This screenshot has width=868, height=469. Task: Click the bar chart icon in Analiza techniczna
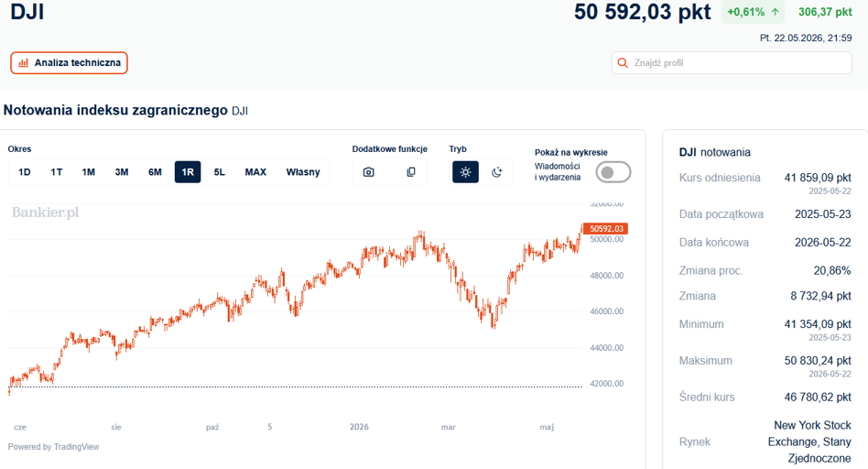(x=23, y=63)
